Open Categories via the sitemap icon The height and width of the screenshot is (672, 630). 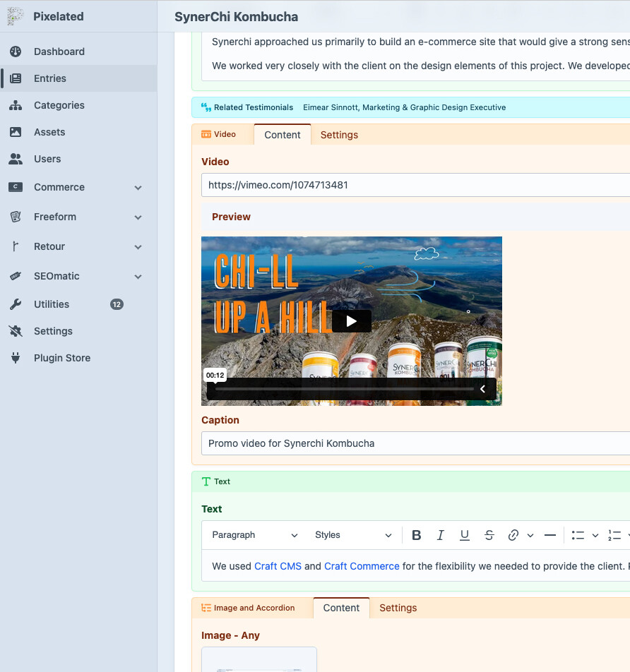(x=16, y=105)
